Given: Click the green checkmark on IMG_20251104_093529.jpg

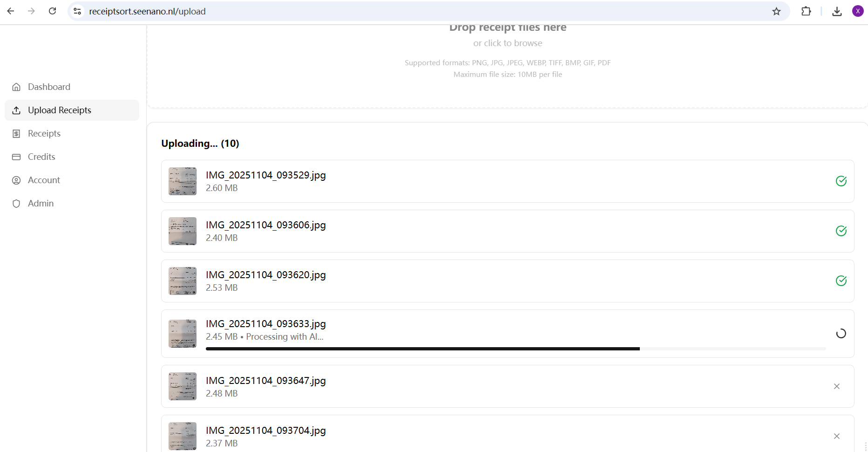Looking at the screenshot, I should pyautogui.click(x=841, y=181).
